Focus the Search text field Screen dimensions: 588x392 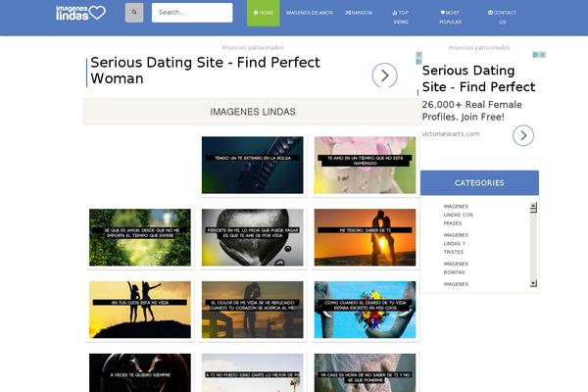pyautogui.click(x=192, y=13)
